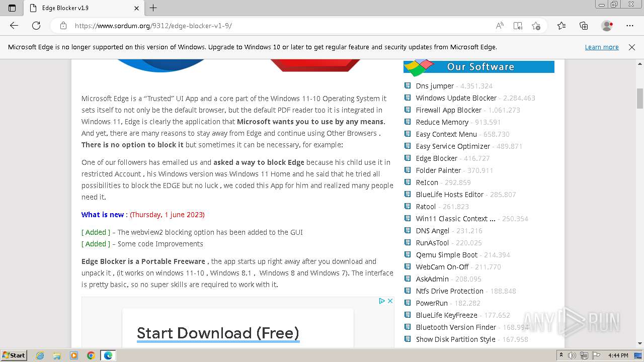Open PowerRun link
Screen dimensions: 644x362
pos(432,303)
